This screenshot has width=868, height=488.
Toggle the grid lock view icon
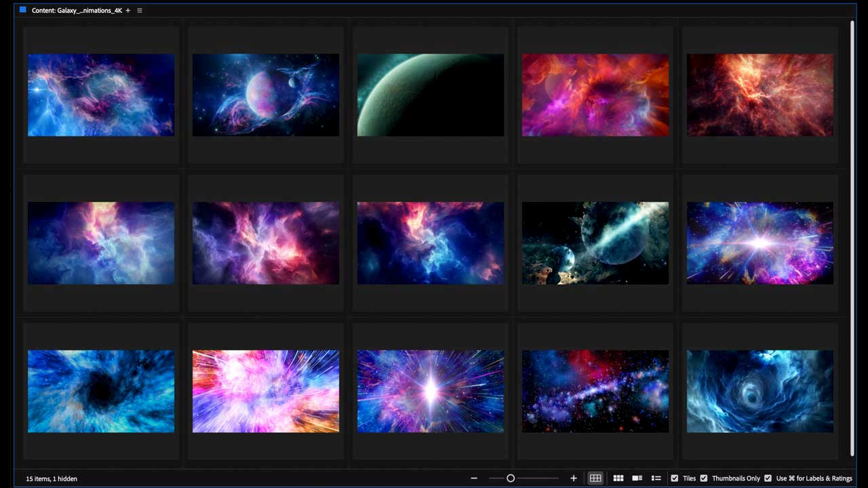point(595,479)
